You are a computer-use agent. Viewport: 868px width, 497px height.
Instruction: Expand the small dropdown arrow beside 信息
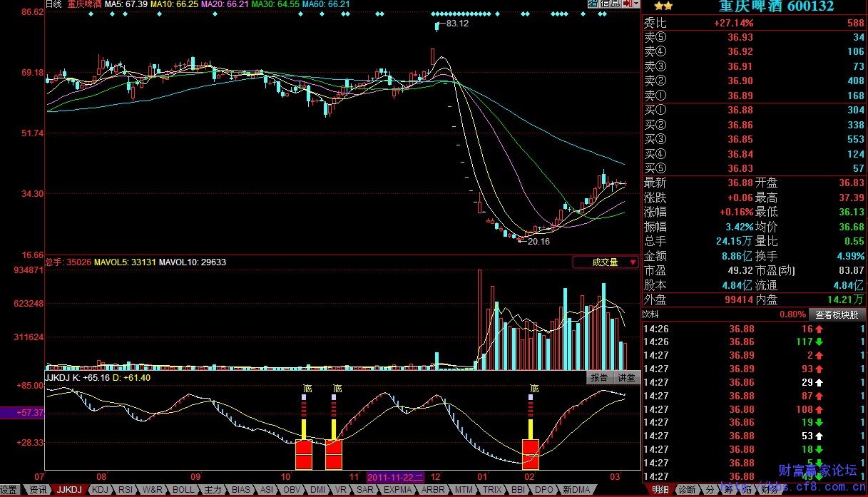(636, 4)
